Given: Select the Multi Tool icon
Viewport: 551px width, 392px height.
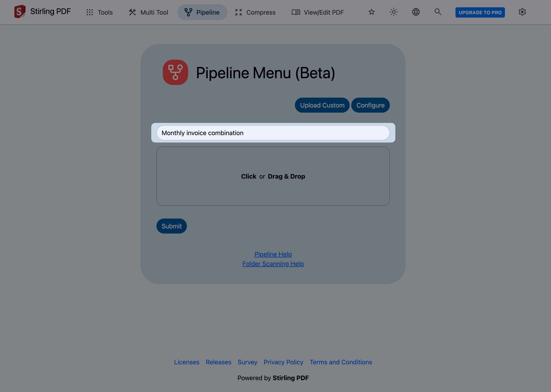Looking at the screenshot, I should point(132,12).
